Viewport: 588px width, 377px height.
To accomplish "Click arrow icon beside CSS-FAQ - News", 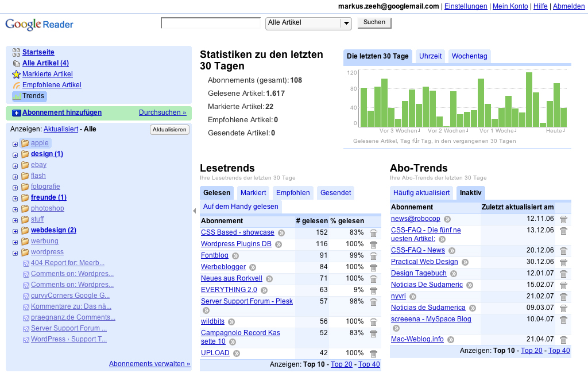I will click(x=452, y=251).
